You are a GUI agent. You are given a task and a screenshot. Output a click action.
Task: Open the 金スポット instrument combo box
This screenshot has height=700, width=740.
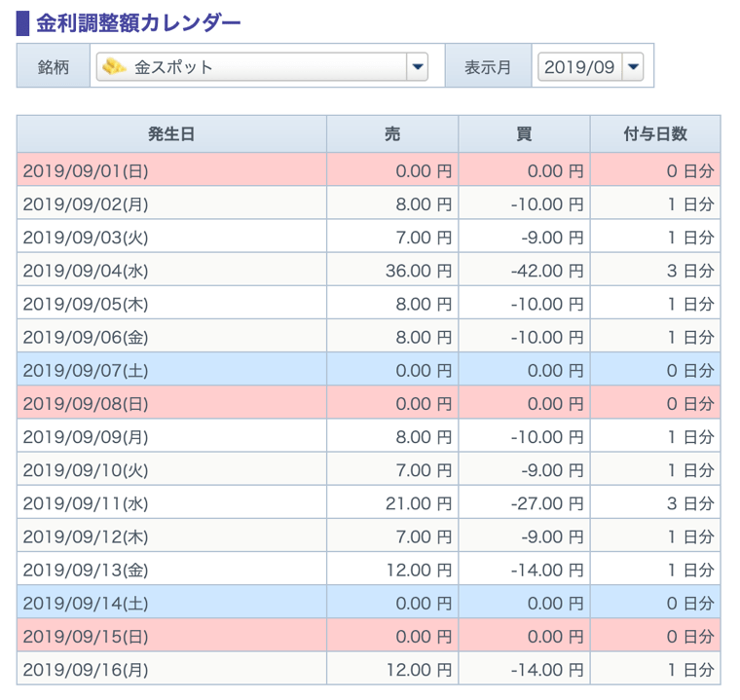[262, 66]
